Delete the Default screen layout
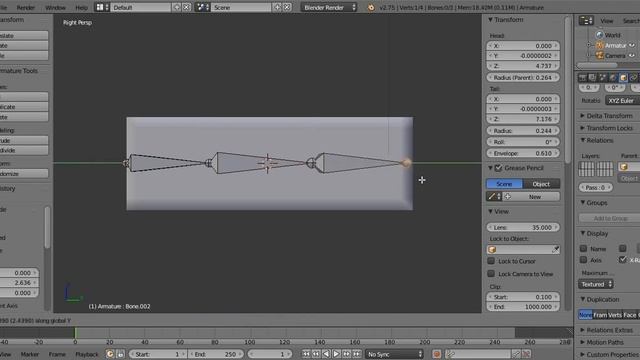This screenshot has height=360, width=640. coord(186,7)
